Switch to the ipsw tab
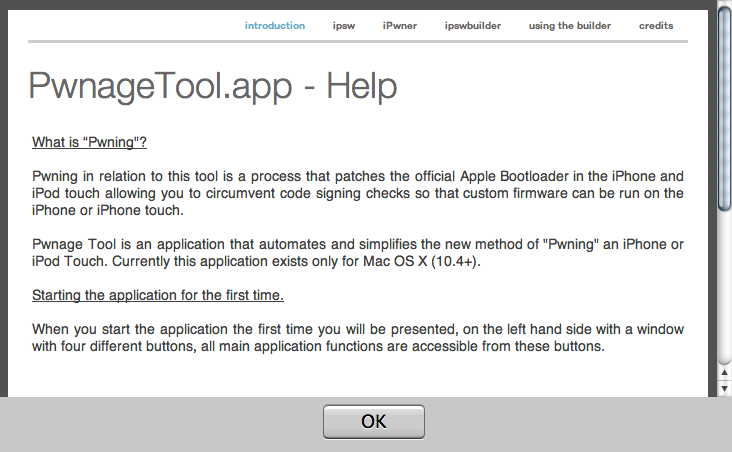The width and height of the screenshot is (732, 452). tap(344, 26)
